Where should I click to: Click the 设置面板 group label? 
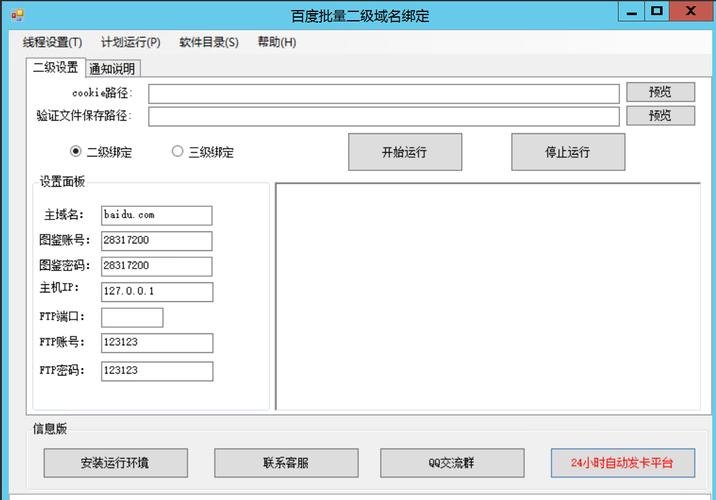point(62,182)
